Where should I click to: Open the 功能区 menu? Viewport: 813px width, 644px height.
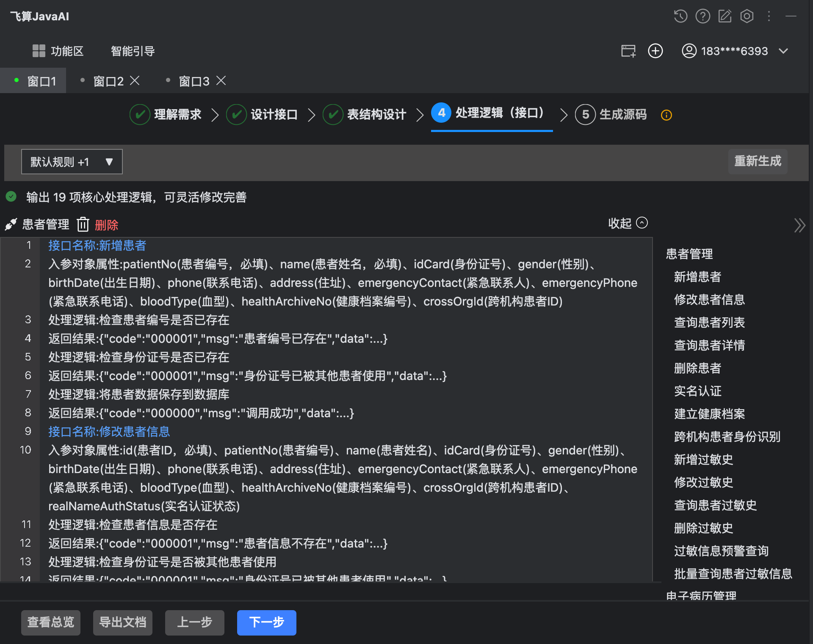[58, 51]
